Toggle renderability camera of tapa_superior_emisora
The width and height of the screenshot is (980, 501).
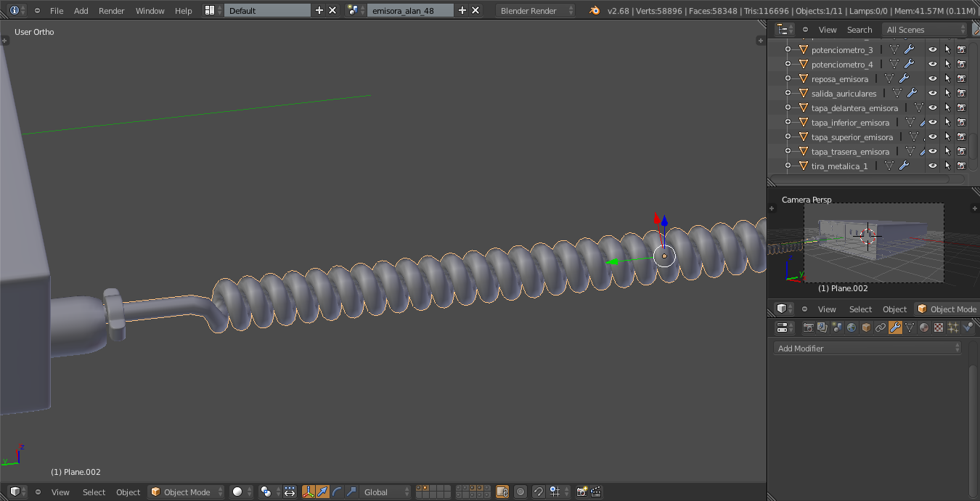pyautogui.click(x=961, y=137)
